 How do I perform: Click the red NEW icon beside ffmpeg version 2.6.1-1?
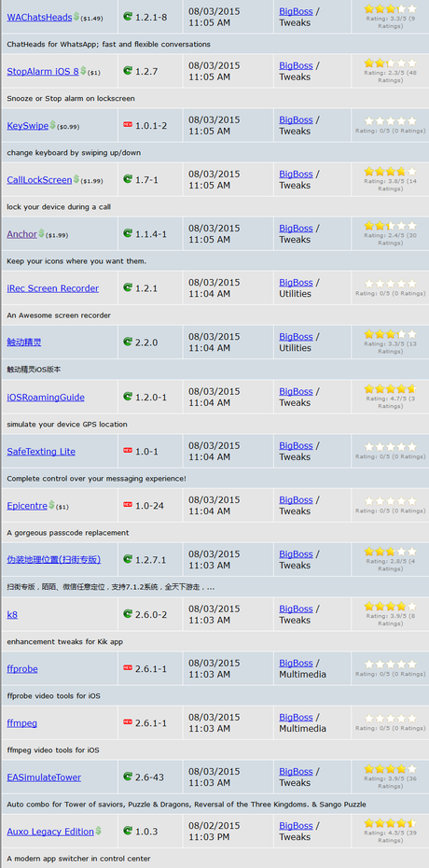click(x=128, y=721)
